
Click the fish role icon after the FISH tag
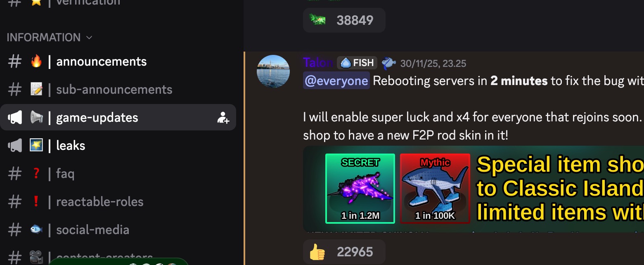click(388, 63)
